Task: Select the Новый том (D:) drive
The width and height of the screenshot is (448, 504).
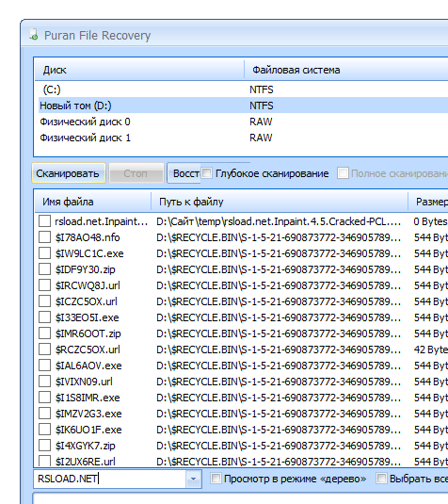Action: (243, 106)
